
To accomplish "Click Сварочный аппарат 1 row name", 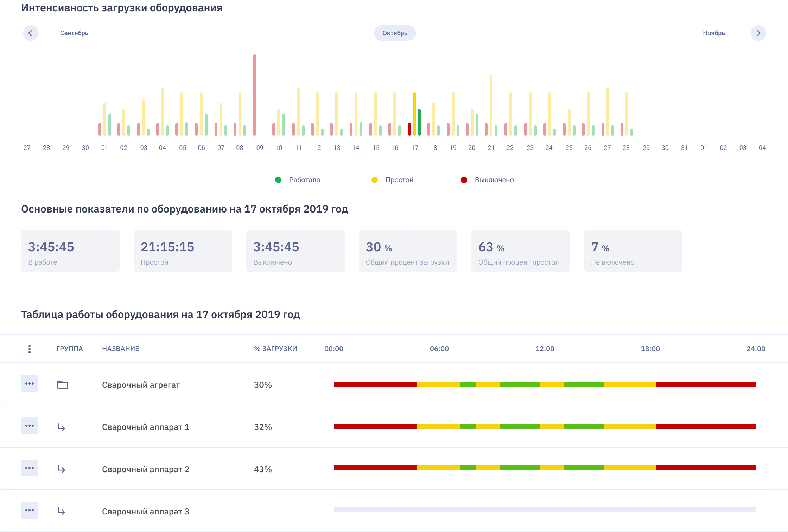I will click(x=146, y=427).
